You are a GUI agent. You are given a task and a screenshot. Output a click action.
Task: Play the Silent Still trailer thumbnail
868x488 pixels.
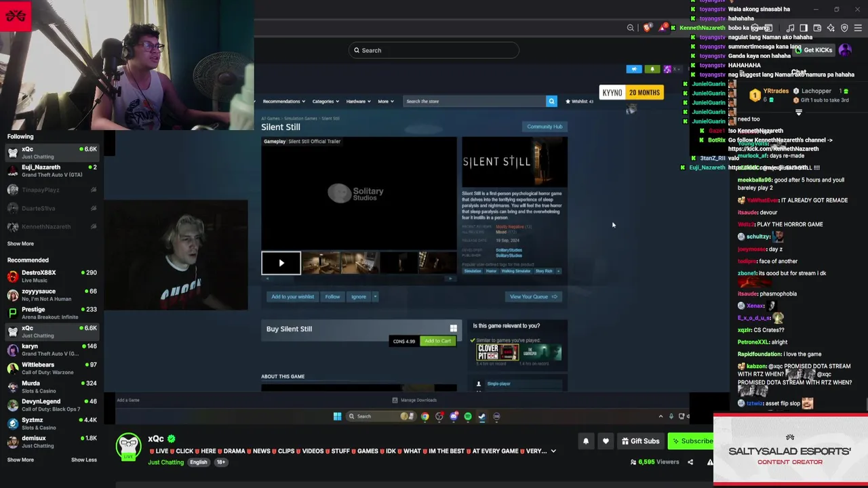click(x=281, y=263)
